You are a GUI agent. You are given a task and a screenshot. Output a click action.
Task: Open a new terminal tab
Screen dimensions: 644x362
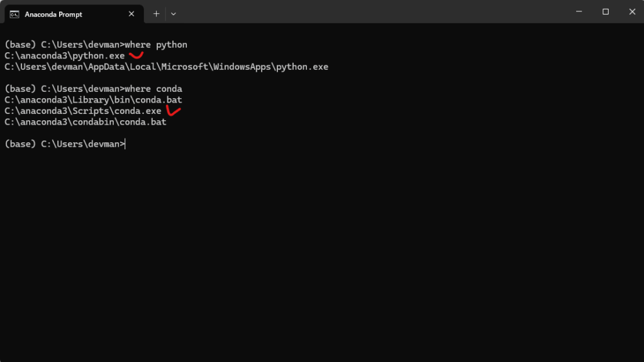point(156,14)
